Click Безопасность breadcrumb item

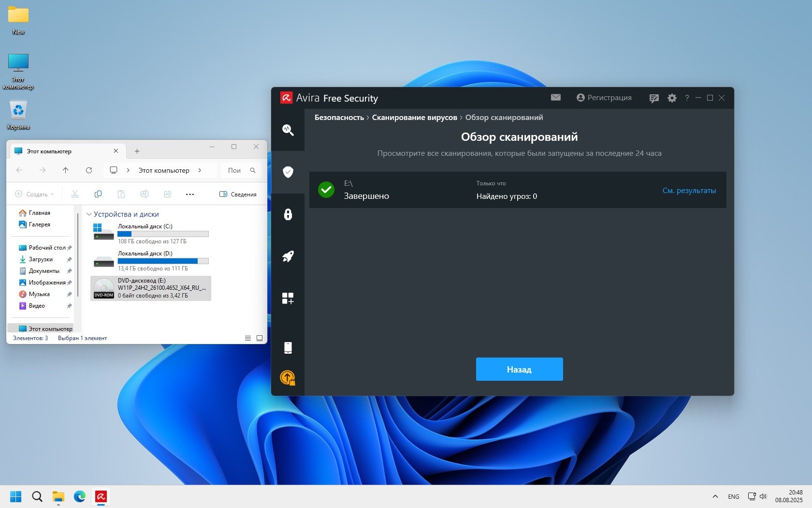click(339, 118)
